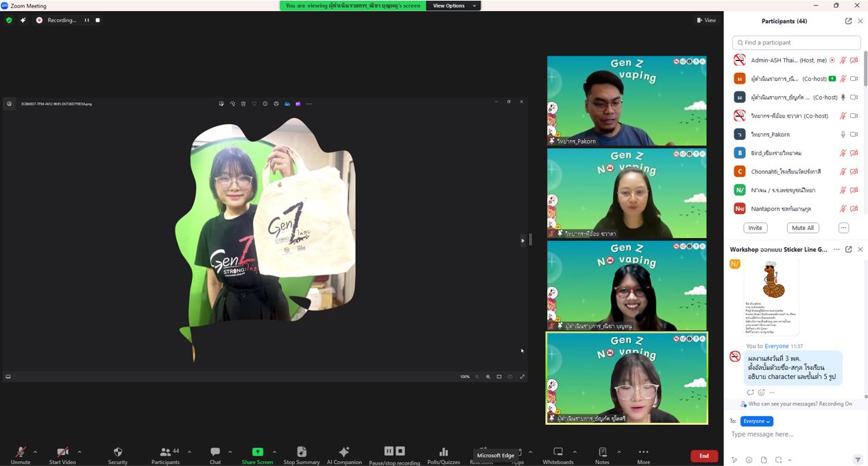Open Polls/Quizzes
868x466 pixels.
[x=444, y=454]
